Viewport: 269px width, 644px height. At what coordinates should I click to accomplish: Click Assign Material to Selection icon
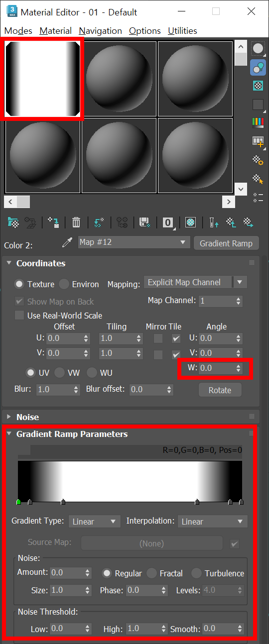[53, 222]
